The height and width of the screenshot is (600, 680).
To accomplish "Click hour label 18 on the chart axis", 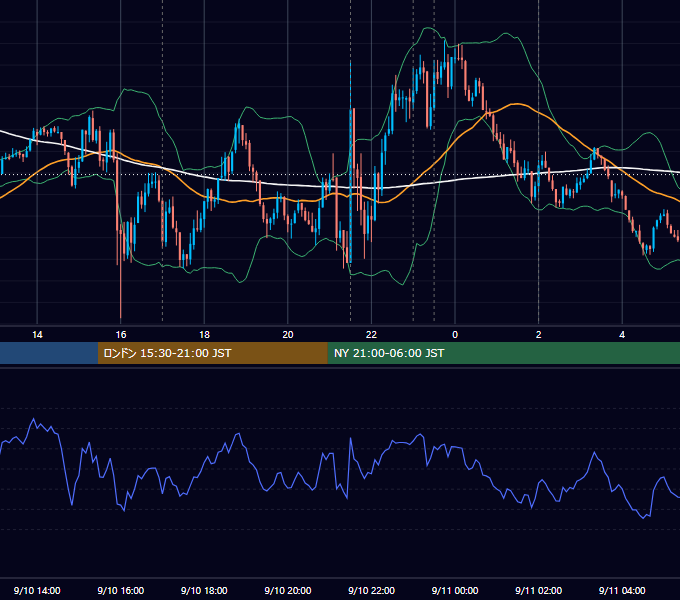I will (x=204, y=335).
